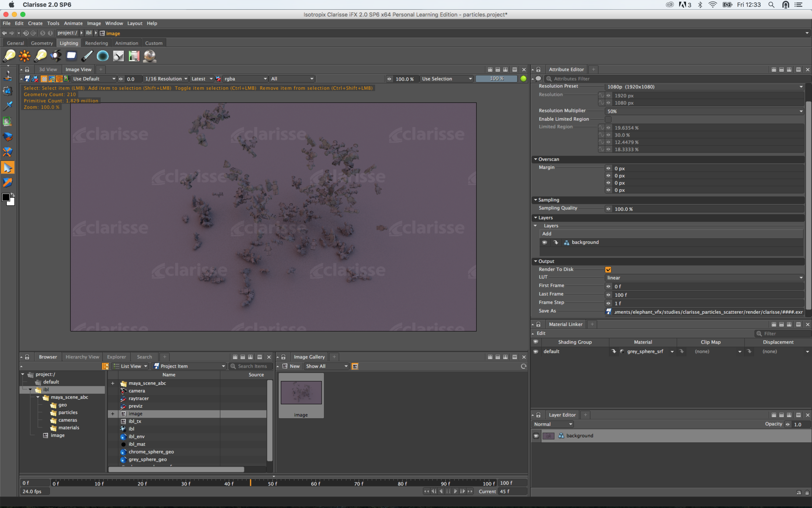Select the arrow selection tool in left toolbar
812x508 pixels.
click(x=7, y=167)
